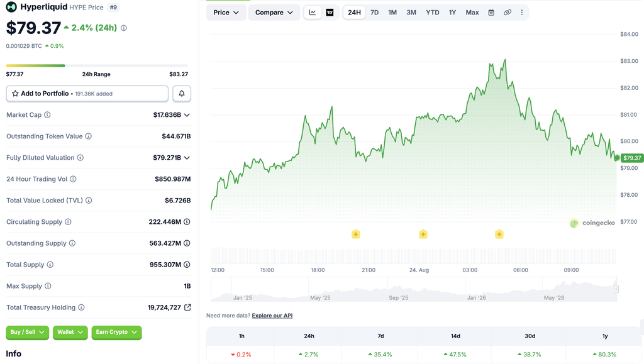
Task: Open the Wallet dropdown
Action: click(x=70, y=332)
